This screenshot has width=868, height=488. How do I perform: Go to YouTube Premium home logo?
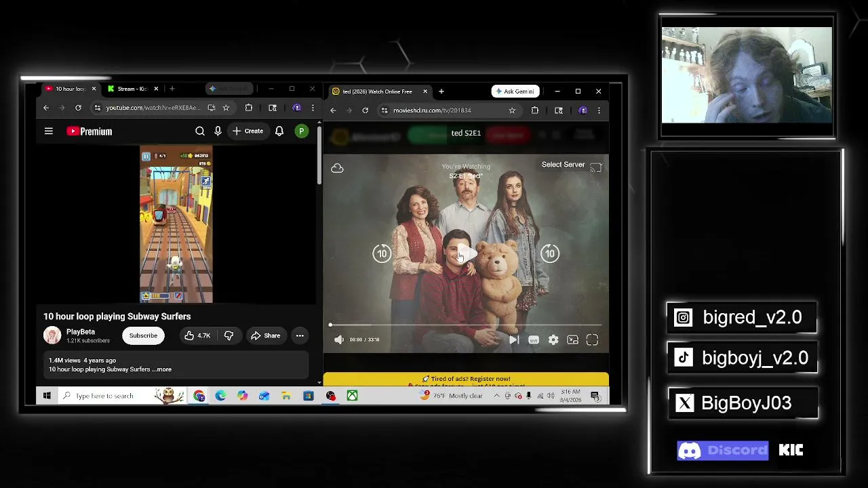[x=90, y=131]
